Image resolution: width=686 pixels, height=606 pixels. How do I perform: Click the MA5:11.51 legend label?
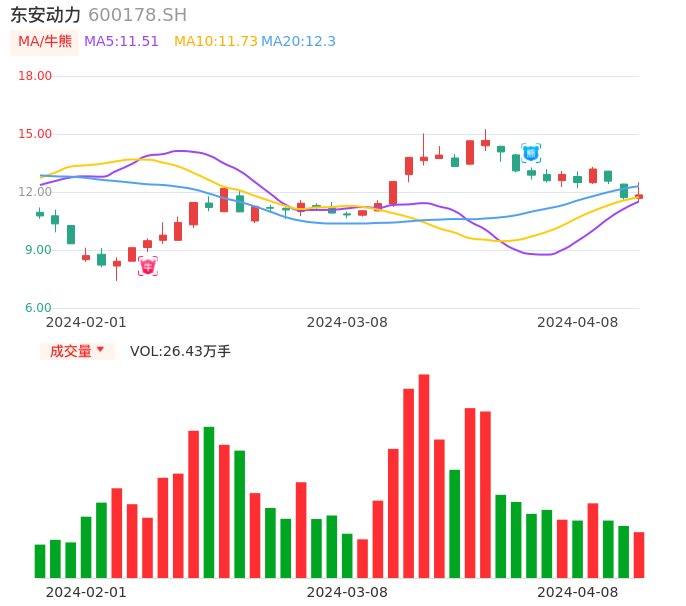tap(121, 41)
